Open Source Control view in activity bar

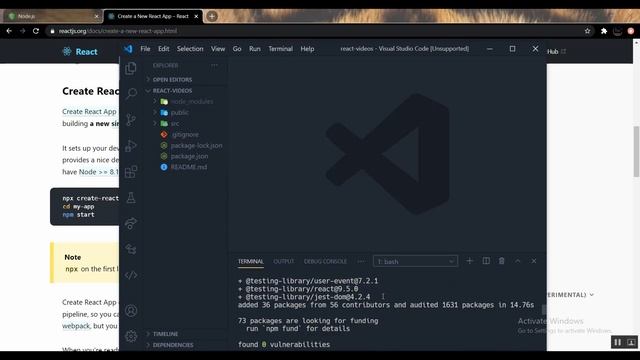click(x=131, y=120)
